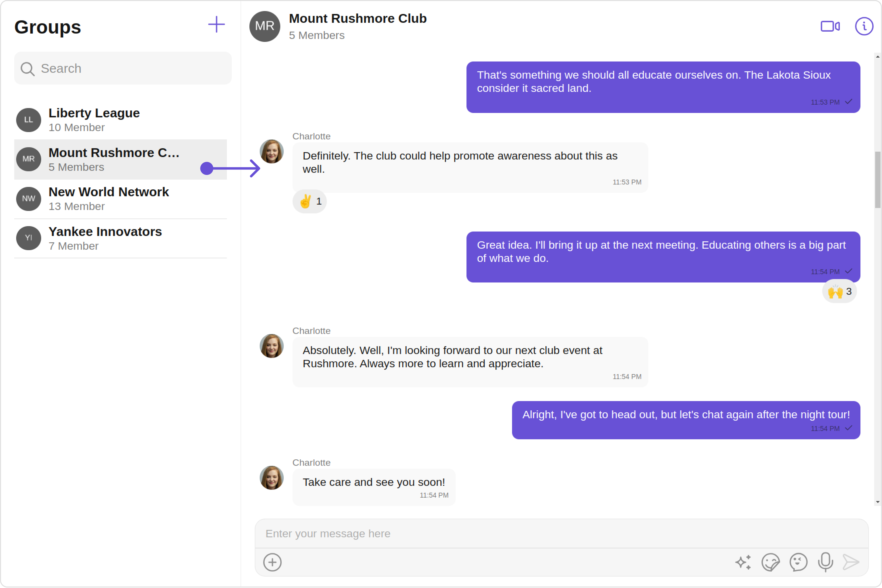Open the attachment plus button in composer
Viewport: 882px width, 588px height.
[x=272, y=562]
